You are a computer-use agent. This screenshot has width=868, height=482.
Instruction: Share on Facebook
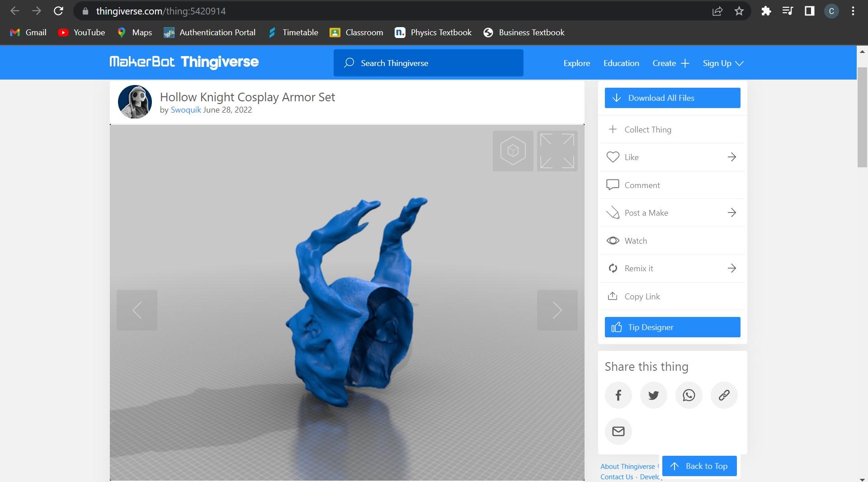click(x=618, y=395)
